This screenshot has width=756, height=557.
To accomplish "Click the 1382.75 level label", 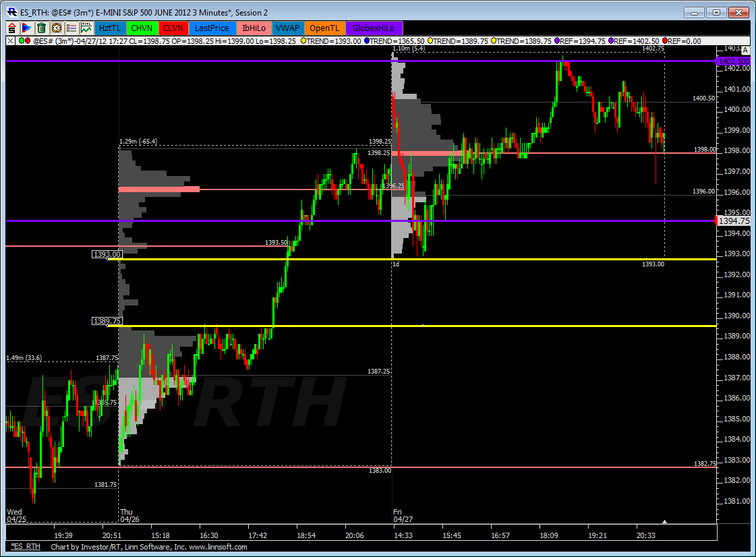I will click(x=705, y=463).
